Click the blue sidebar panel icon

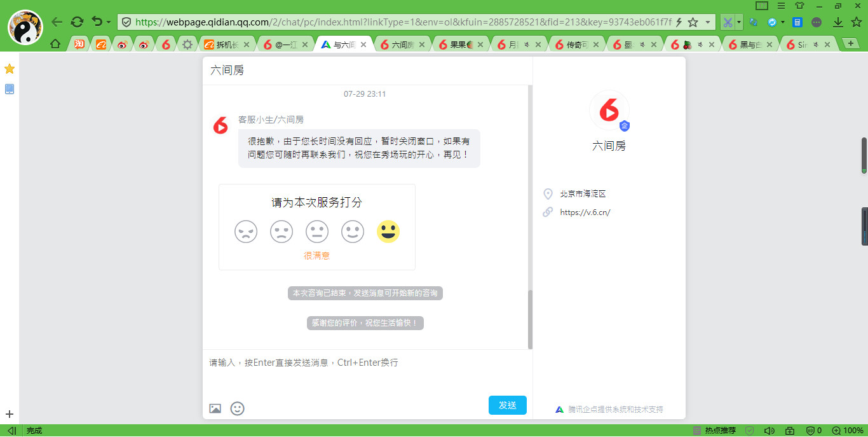click(x=10, y=89)
